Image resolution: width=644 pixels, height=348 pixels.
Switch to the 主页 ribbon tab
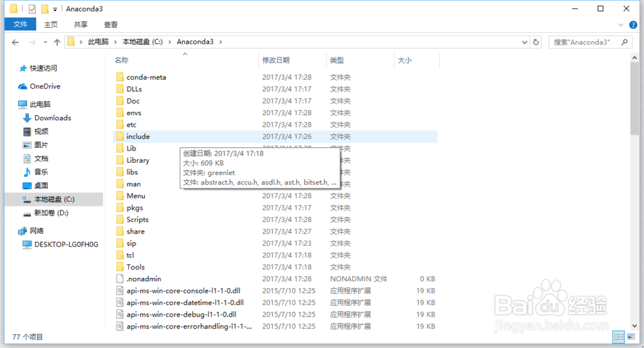[x=51, y=24]
